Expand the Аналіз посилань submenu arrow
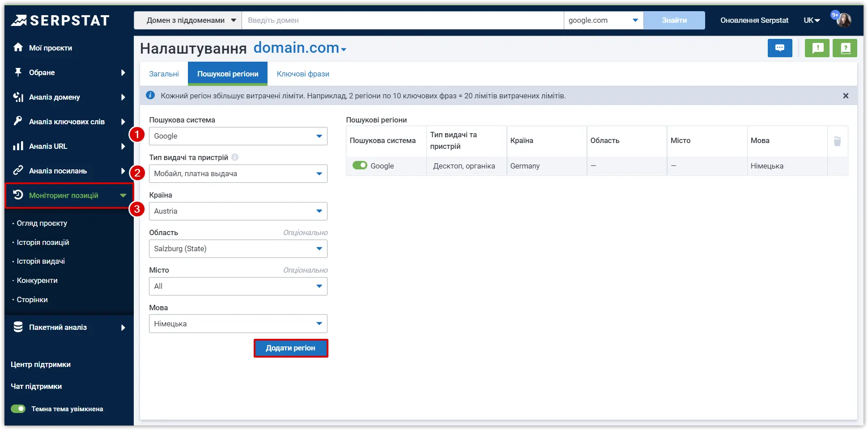Viewport: 868px width, 430px height. tap(123, 171)
